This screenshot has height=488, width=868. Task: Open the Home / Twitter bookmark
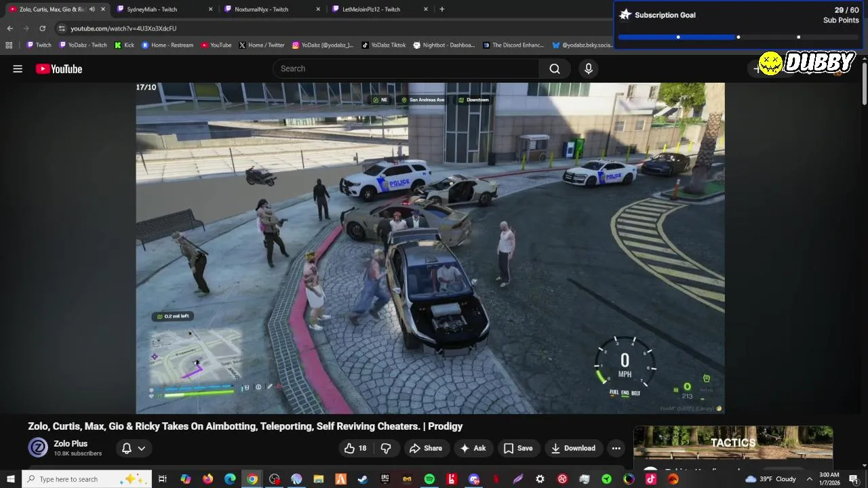[262, 45]
